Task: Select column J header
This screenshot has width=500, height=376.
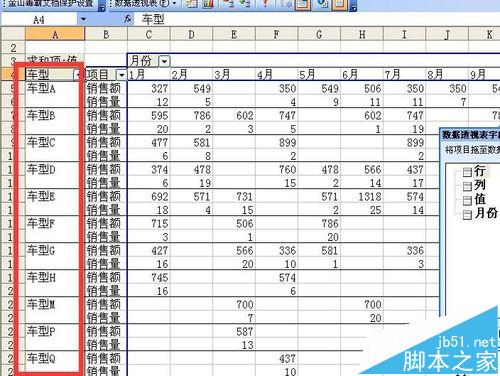Action: point(447,34)
